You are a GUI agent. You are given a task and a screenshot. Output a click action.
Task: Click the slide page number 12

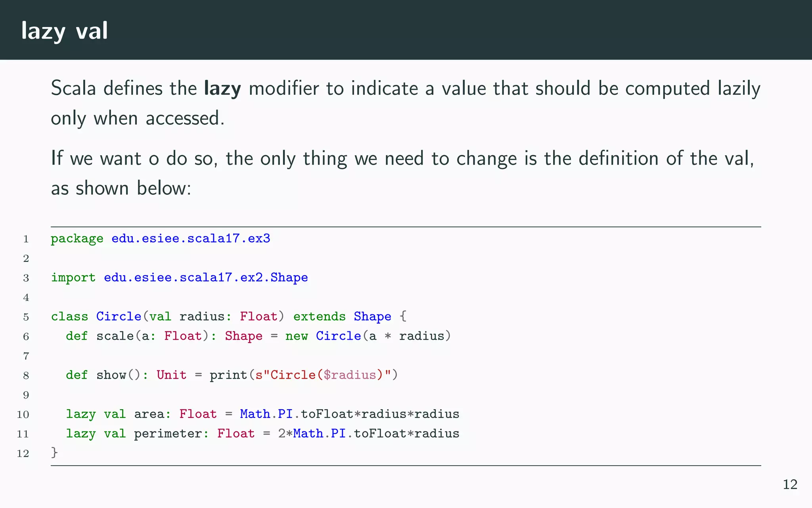pos(790,485)
